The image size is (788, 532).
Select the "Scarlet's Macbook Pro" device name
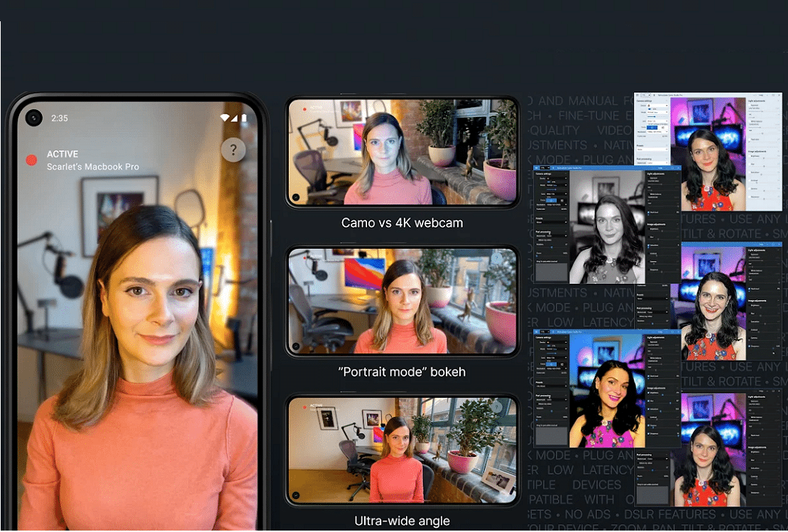point(93,167)
